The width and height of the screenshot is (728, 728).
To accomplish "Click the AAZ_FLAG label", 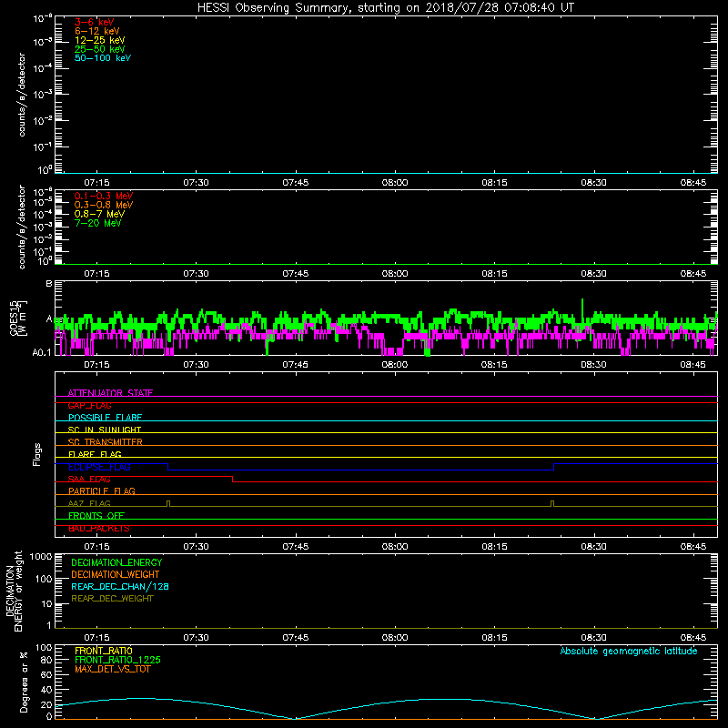I will coord(89,503).
